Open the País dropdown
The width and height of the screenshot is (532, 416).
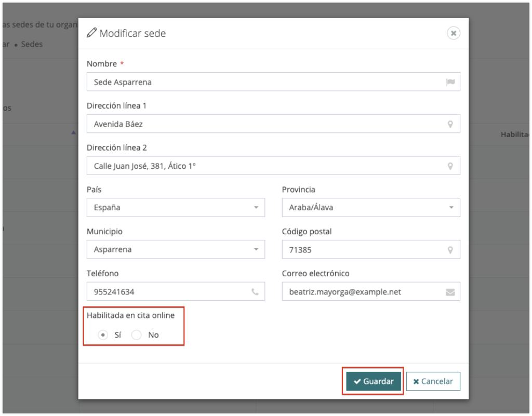click(176, 207)
